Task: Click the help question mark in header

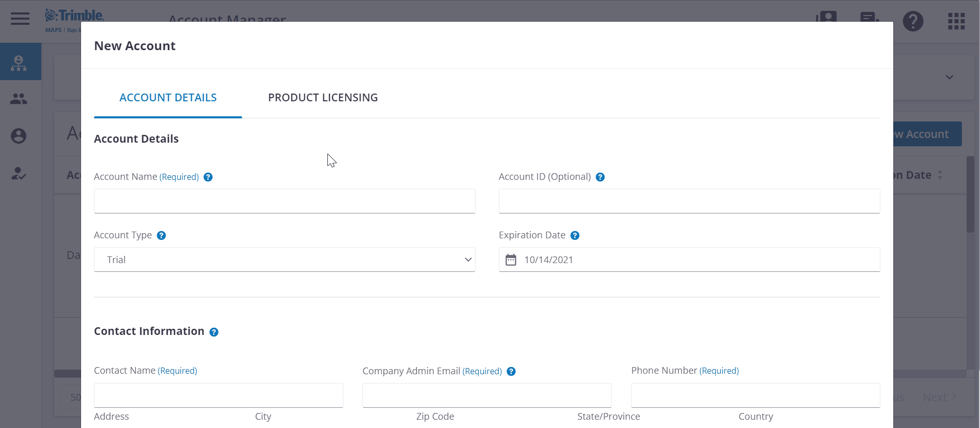Action: click(912, 21)
